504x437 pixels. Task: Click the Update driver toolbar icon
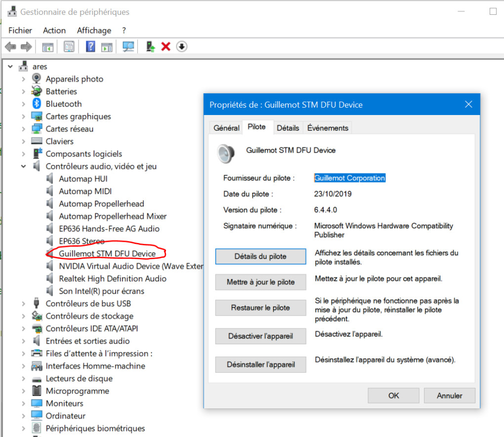tap(150, 47)
